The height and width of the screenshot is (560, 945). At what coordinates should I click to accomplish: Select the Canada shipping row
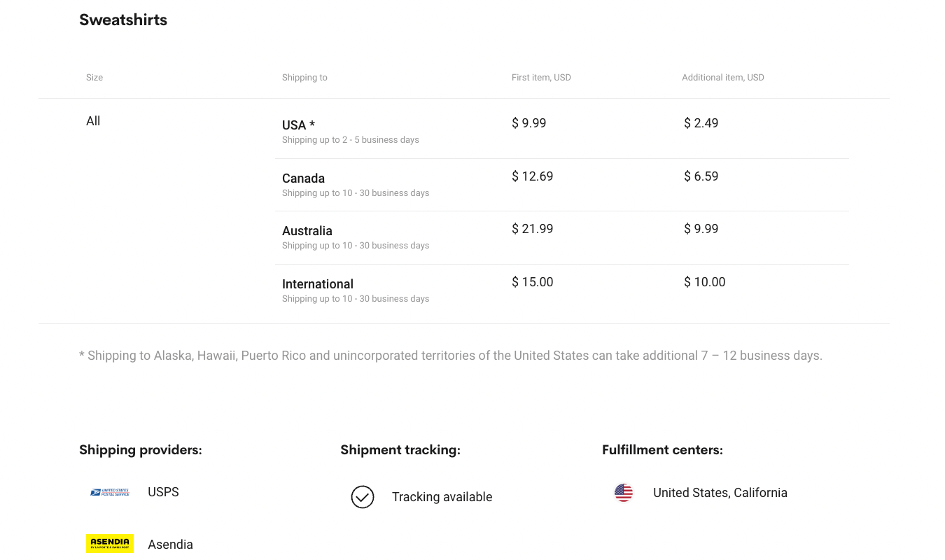tap(490, 183)
